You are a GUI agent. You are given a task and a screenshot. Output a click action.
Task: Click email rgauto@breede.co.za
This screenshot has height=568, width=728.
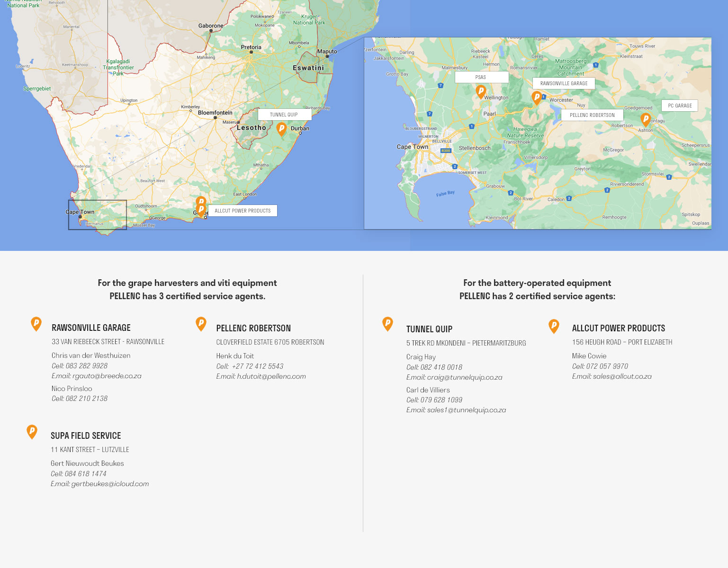point(107,376)
